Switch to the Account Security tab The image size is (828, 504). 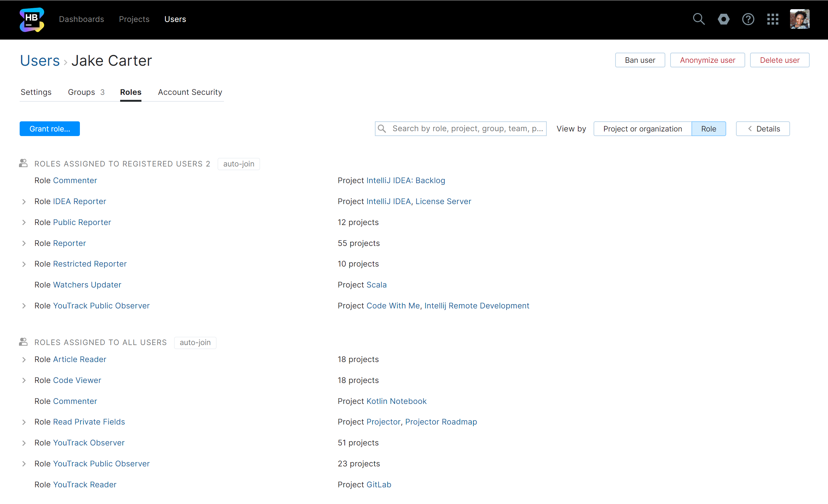click(x=190, y=92)
